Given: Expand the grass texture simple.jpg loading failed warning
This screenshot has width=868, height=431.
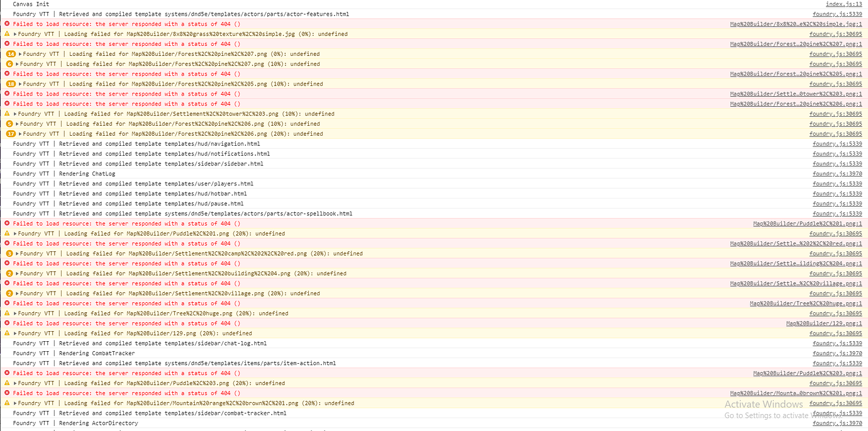Looking at the screenshot, I should click(15, 34).
